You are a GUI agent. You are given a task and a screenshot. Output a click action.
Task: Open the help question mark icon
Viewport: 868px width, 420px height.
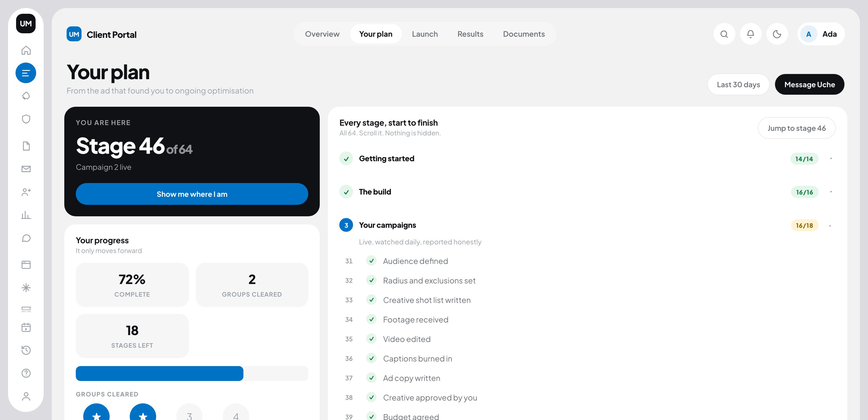coord(26,373)
